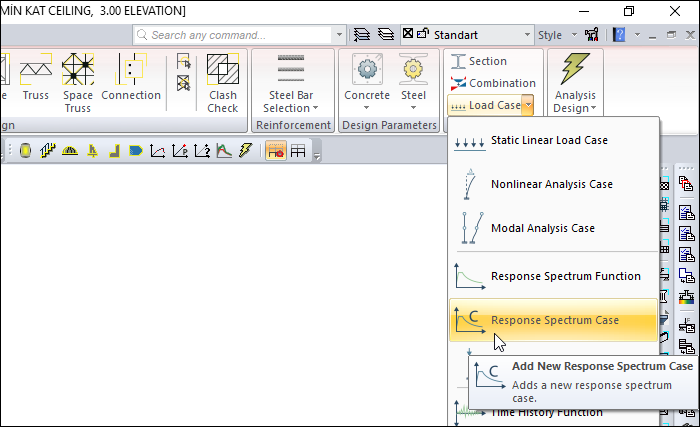The image size is (700, 427).
Task: Select the Space Truss tool
Action: tap(77, 80)
